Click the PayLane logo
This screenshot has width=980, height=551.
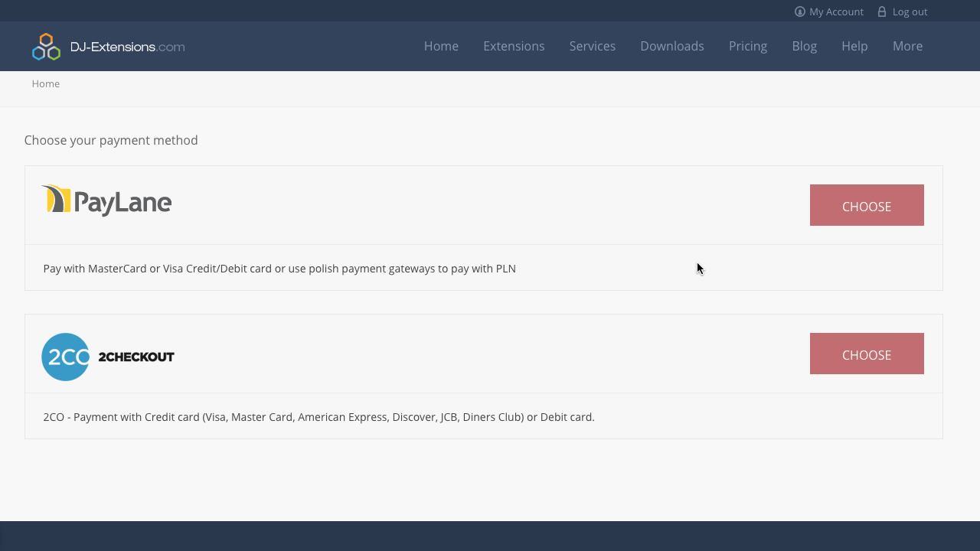[x=106, y=201]
